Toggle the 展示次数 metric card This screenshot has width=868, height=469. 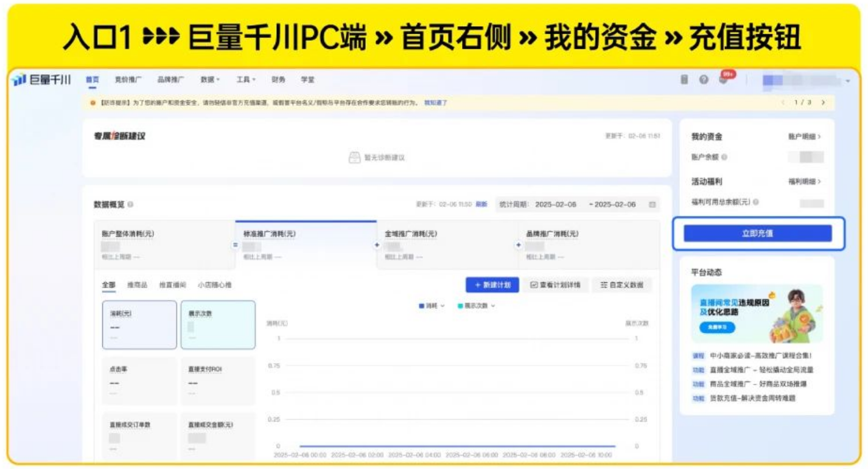(218, 325)
